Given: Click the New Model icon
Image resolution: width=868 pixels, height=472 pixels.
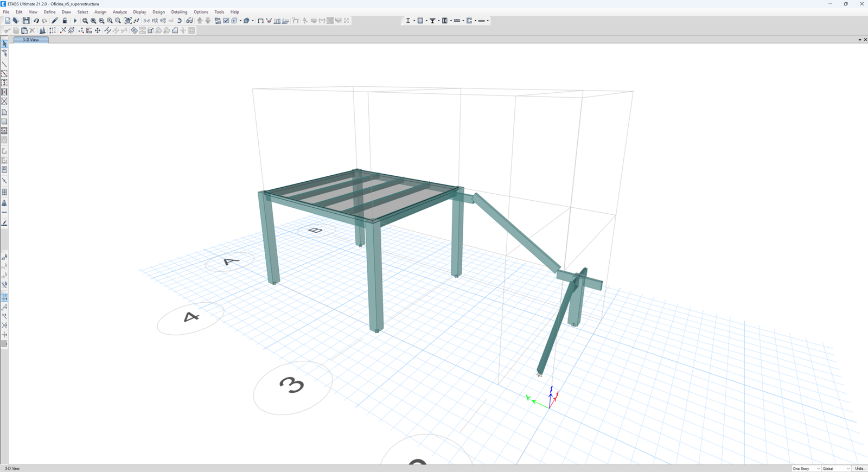Looking at the screenshot, I should click(7, 21).
